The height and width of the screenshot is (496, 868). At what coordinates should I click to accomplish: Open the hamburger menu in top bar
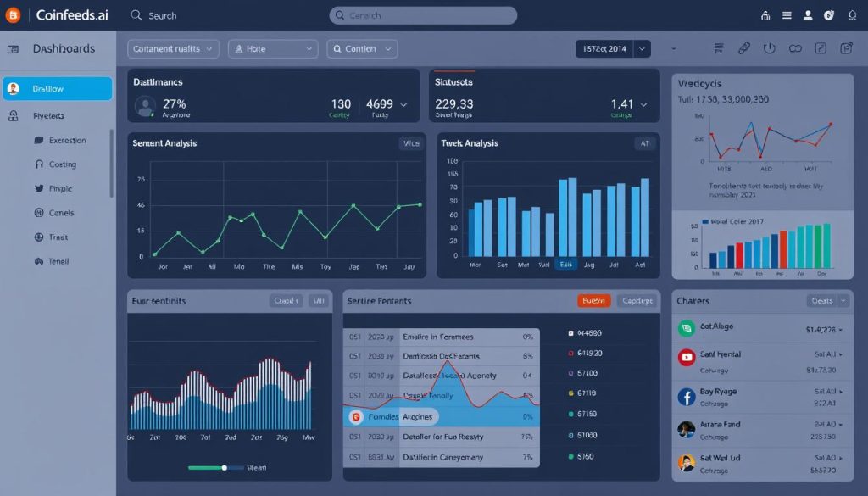(x=787, y=15)
